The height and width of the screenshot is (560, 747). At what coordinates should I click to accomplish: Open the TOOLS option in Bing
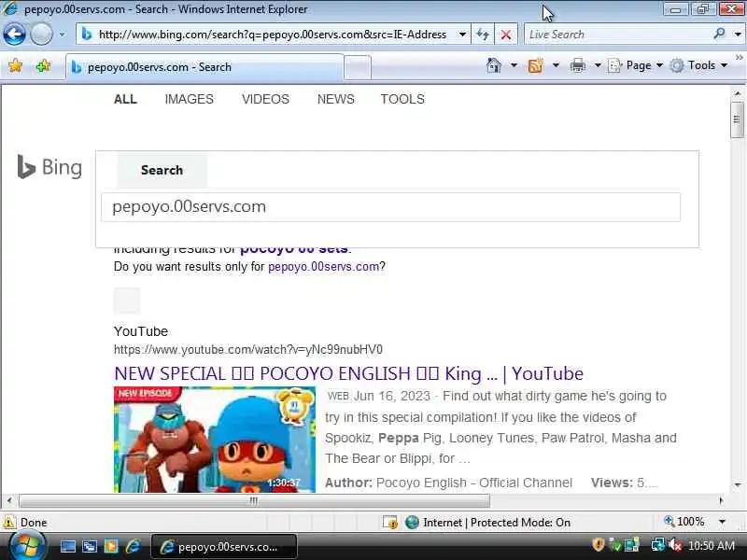tap(402, 99)
